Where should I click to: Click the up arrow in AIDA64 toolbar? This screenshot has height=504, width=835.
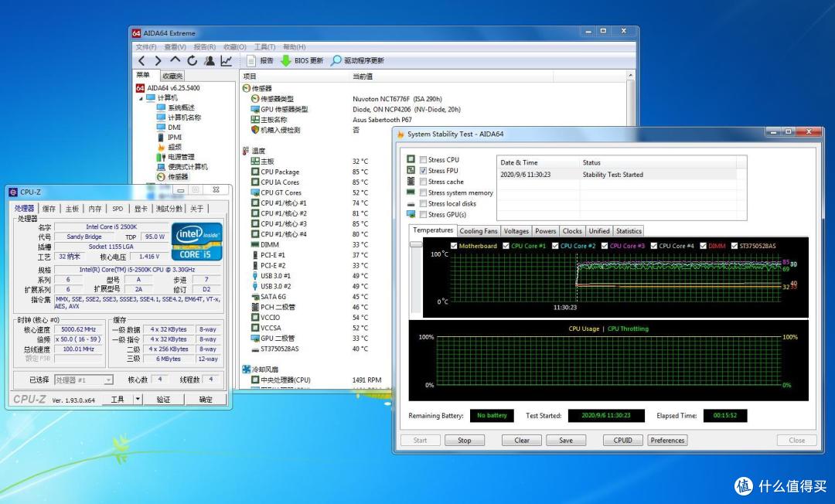pyautogui.click(x=176, y=60)
